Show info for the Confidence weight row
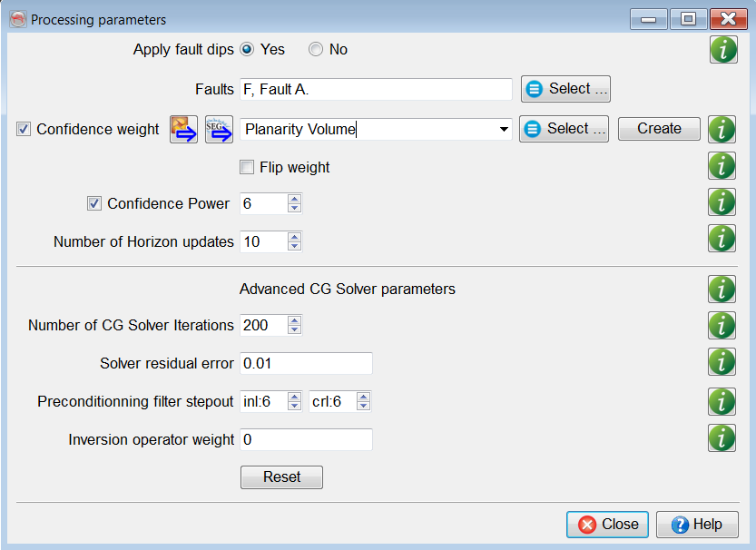The image size is (756, 550). pyautogui.click(x=722, y=129)
